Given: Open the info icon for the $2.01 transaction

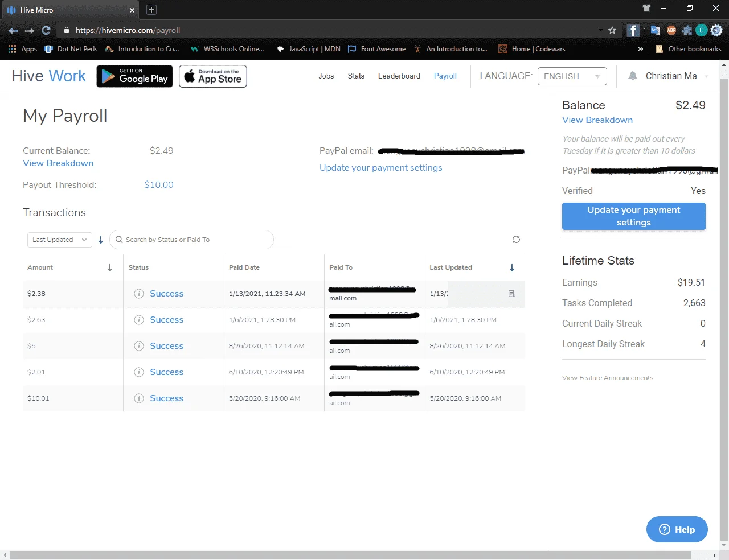Looking at the screenshot, I should click(x=138, y=372).
